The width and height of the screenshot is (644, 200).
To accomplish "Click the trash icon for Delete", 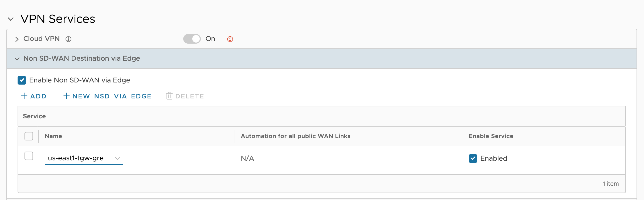I will click(x=169, y=96).
